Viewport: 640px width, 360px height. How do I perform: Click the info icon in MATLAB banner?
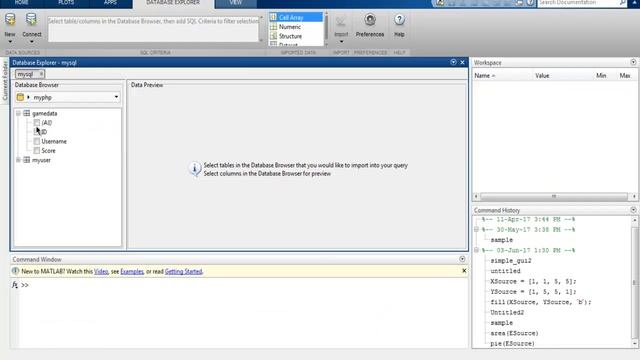coord(16,271)
